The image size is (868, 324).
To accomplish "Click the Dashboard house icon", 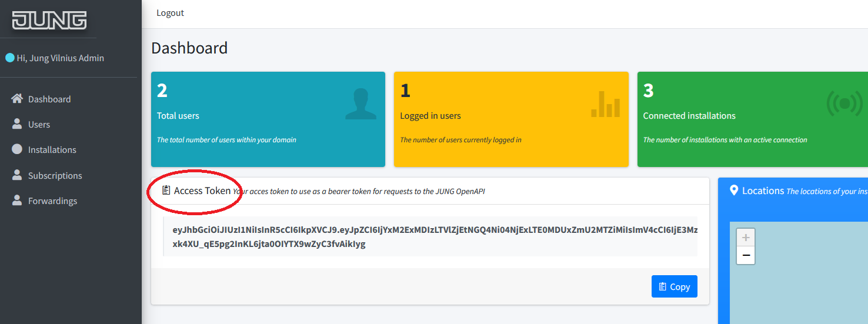I will click(17, 99).
